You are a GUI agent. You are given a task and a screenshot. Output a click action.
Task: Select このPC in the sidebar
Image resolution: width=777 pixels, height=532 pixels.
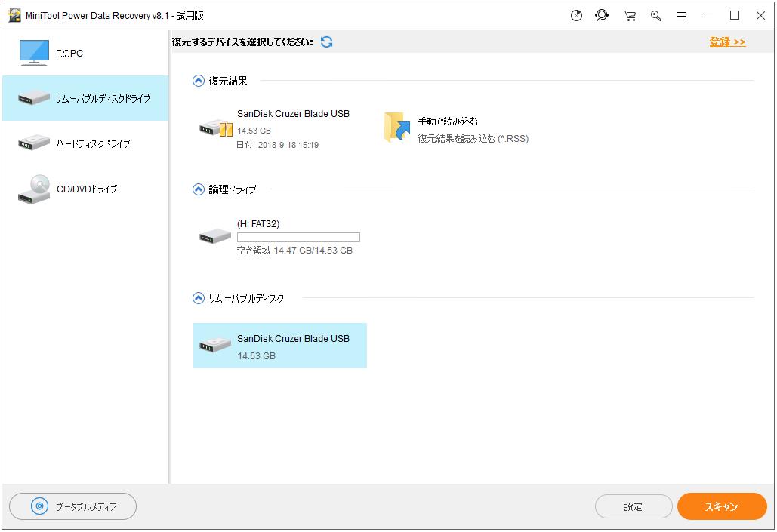pyautogui.click(x=85, y=53)
